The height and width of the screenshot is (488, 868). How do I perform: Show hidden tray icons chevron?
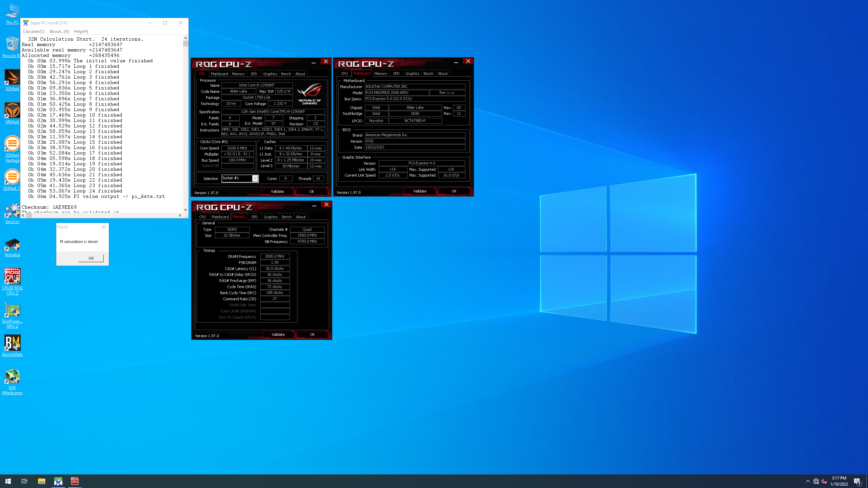tap(808, 481)
